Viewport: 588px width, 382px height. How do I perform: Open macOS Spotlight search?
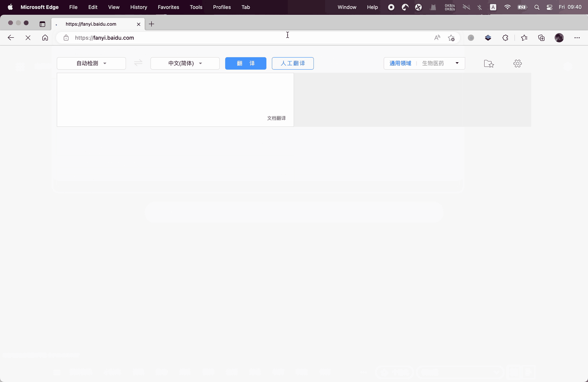(x=537, y=7)
